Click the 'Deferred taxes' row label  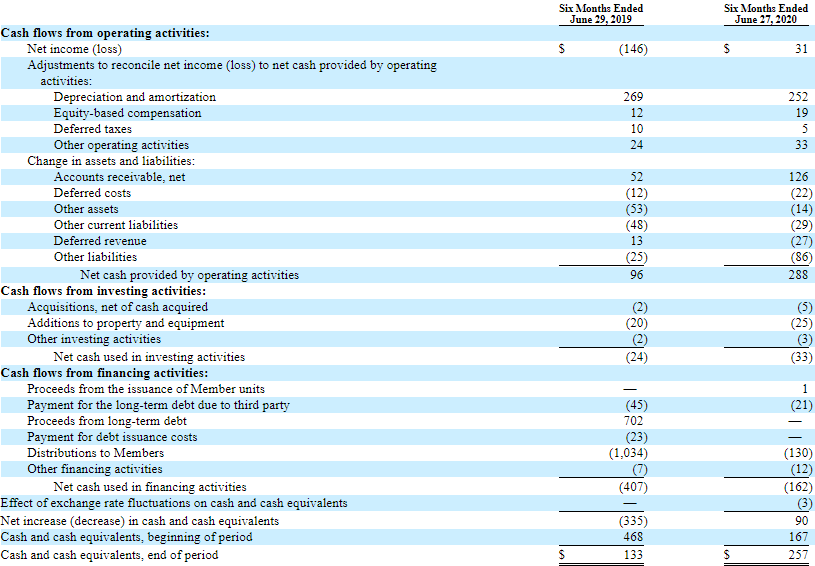point(92,129)
